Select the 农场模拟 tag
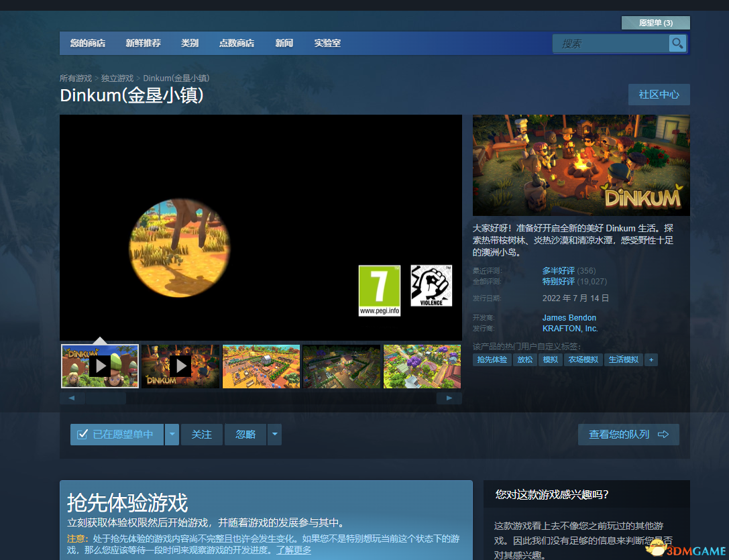The height and width of the screenshot is (560, 729). [583, 359]
